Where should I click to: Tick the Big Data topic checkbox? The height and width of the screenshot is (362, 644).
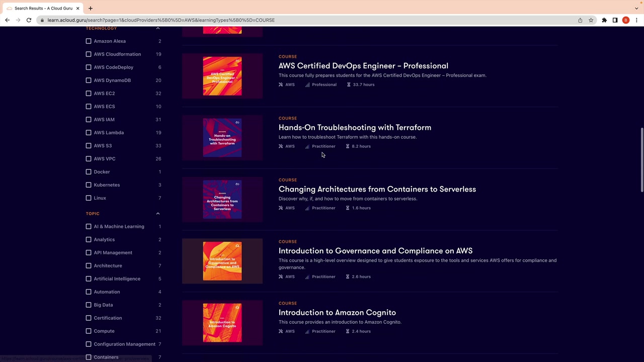point(89,305)
